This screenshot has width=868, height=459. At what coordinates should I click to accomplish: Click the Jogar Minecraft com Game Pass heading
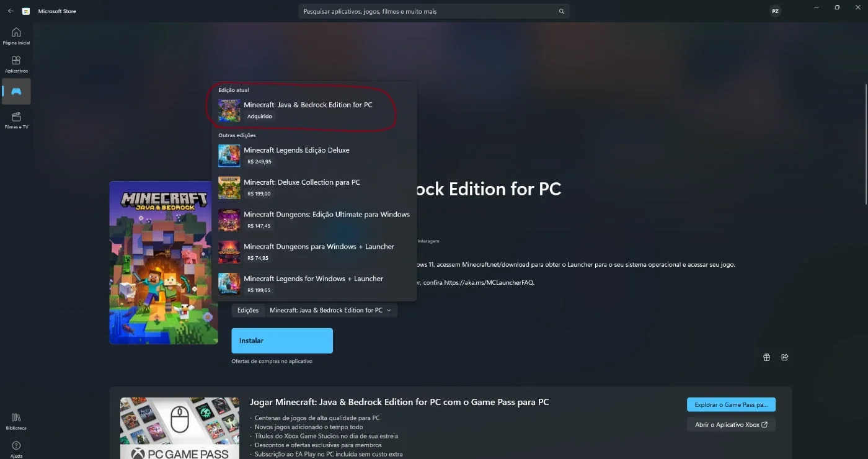399,402
